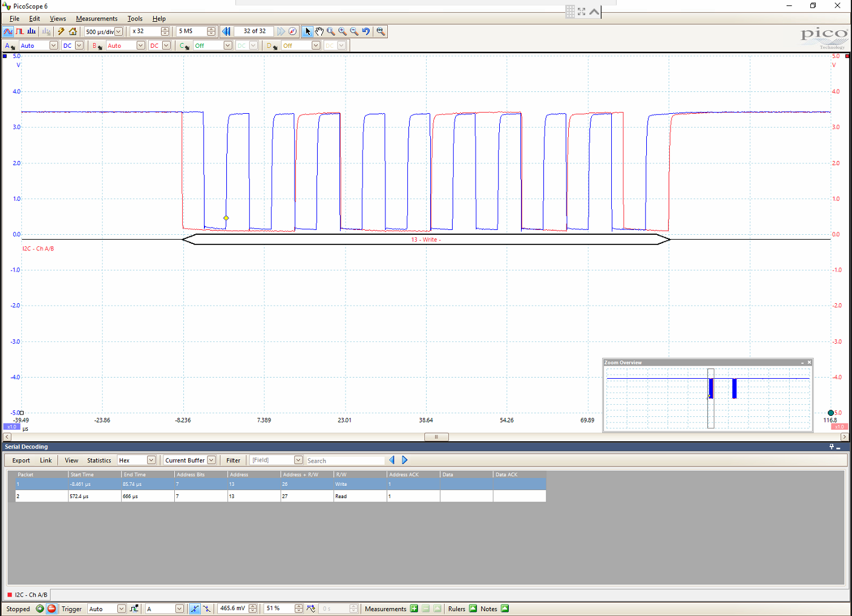The image size is (852, 616).
Task: Open the zoom overview tool icon
Action: (381, 31)
